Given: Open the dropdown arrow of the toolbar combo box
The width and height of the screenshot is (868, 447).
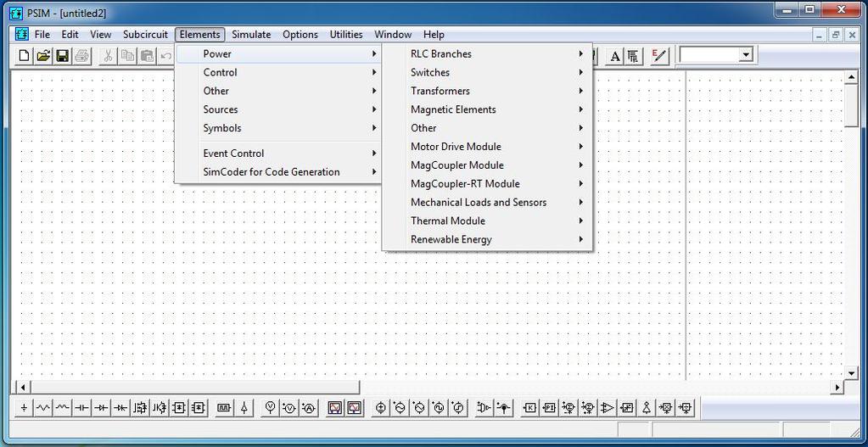Looking at the screenshot, I should point(747,55).
